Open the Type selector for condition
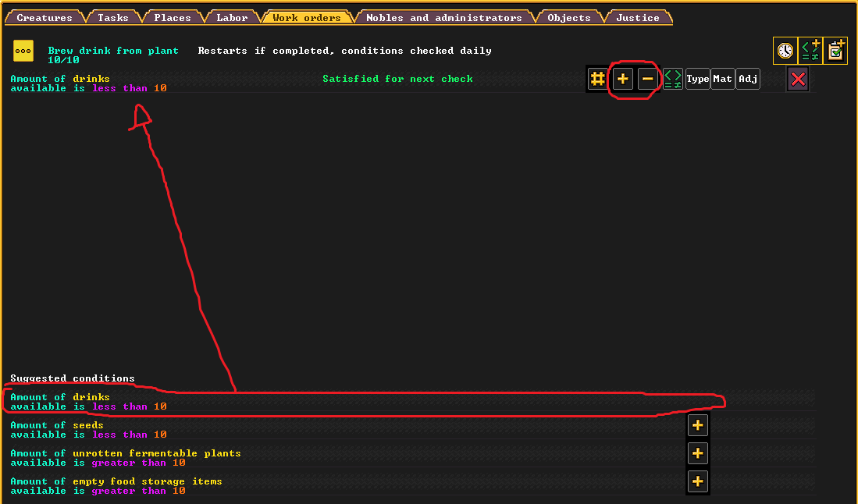This screenshot has width=858, height=504. [x=698, y=80]
